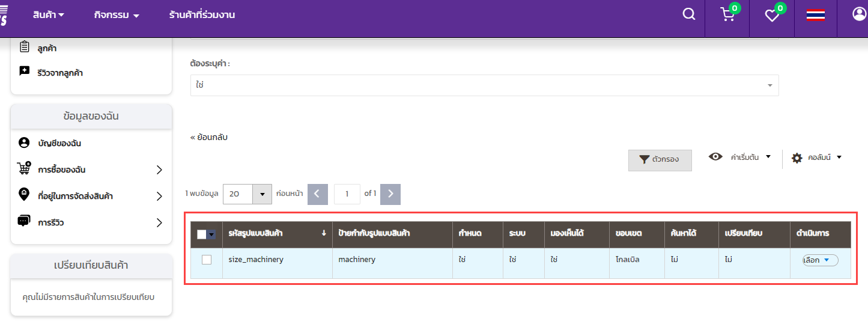Screen dimensions: 868x321
Task: Click the รีวิวจากลูกค้า chat icon
Action: point(24,72)
